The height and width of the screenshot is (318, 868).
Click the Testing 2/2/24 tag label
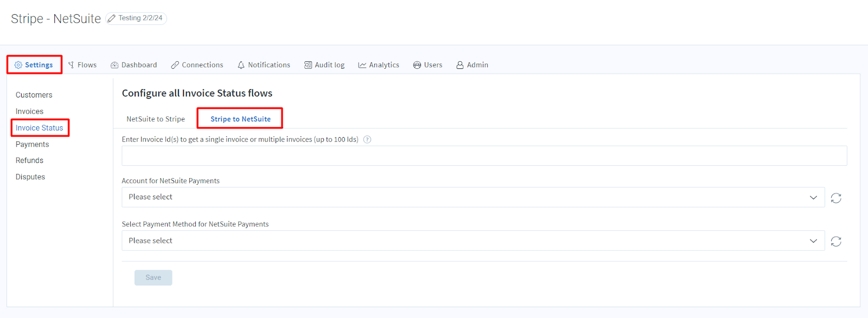(141, 18)
